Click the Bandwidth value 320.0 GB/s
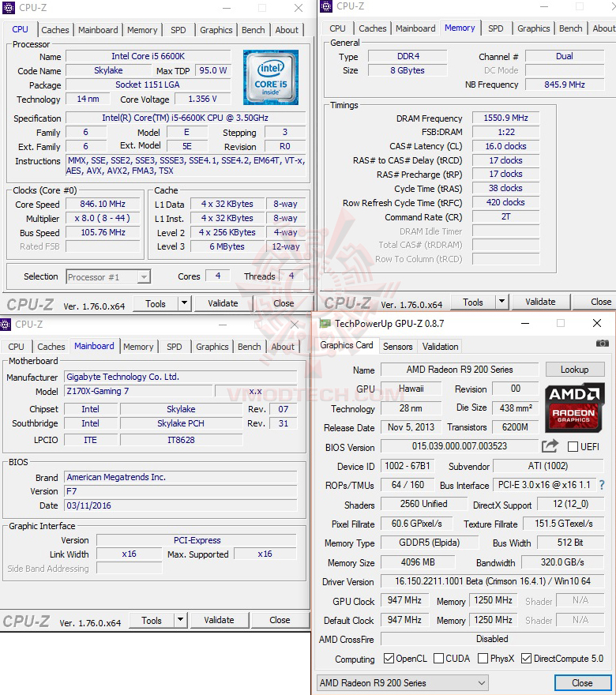The image size is (616, 695). coord(562,562)
